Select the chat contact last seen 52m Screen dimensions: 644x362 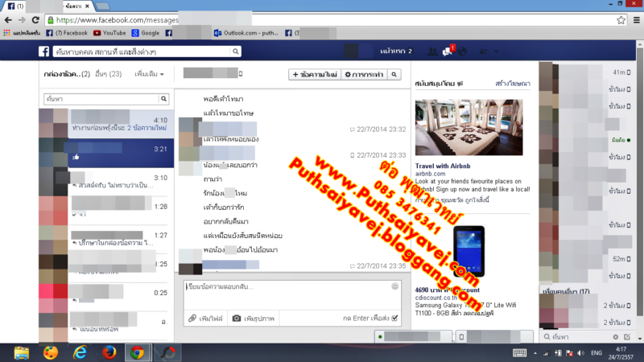[585, 259]
